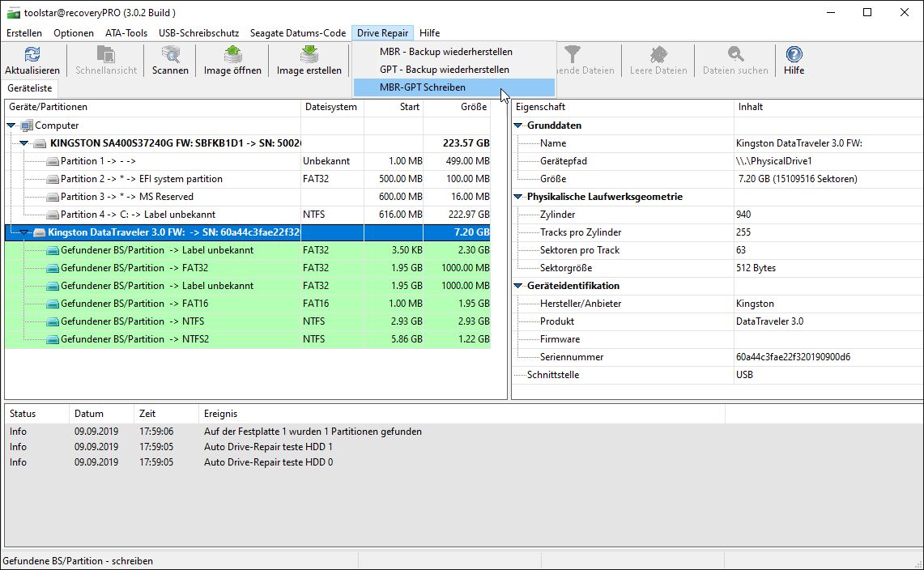The width and height of the screenshot is (924, 570).
Task: Select Partition 2 EFI system partition
Action: 141,179
